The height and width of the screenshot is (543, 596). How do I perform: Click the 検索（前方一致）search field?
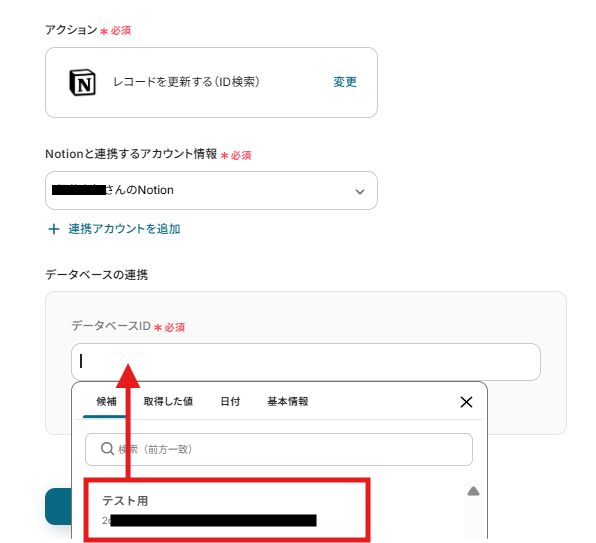coord(279,449)
